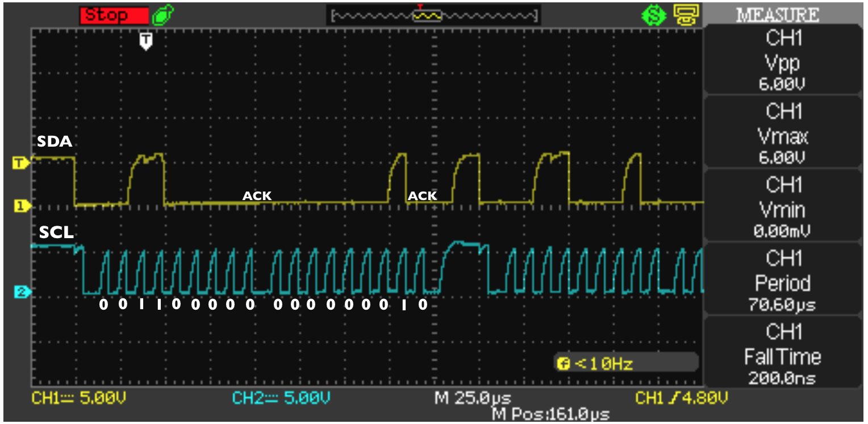The image size is (868, 424).
Task: Click the CH1 4.80V trigger level readout
Action: 681,397
